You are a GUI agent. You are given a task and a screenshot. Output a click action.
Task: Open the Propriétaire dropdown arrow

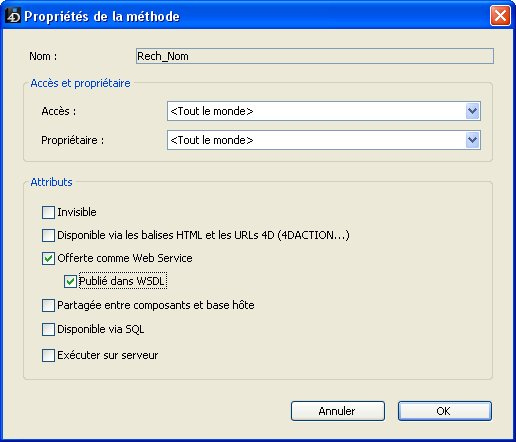coord(472,140)
